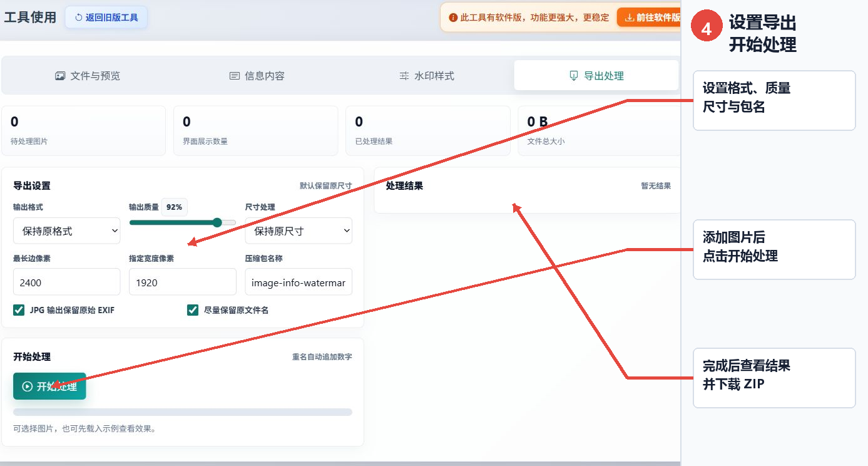
Task: Click the 导出设置 heading
Action: click(32, 186)
